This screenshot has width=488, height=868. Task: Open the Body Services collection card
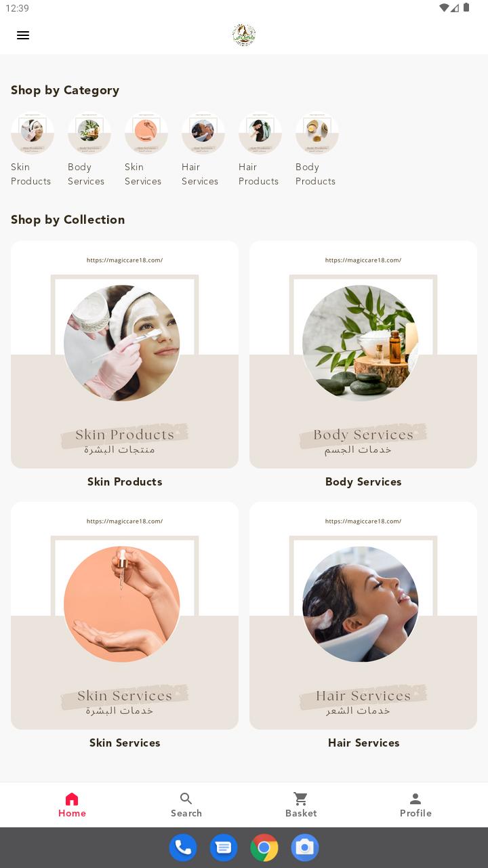363,355
